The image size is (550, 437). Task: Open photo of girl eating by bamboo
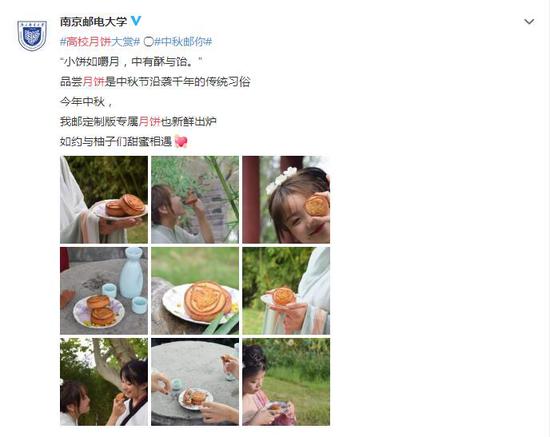point(195,200)
